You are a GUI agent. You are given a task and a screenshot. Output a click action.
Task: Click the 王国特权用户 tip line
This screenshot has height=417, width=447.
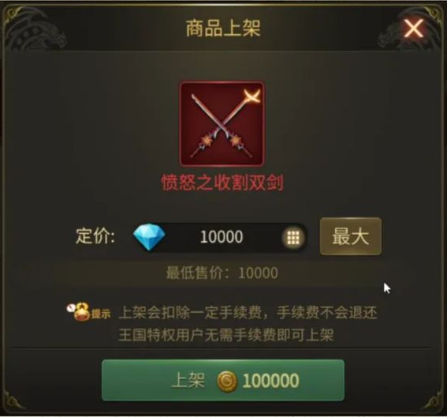(226, 335)
